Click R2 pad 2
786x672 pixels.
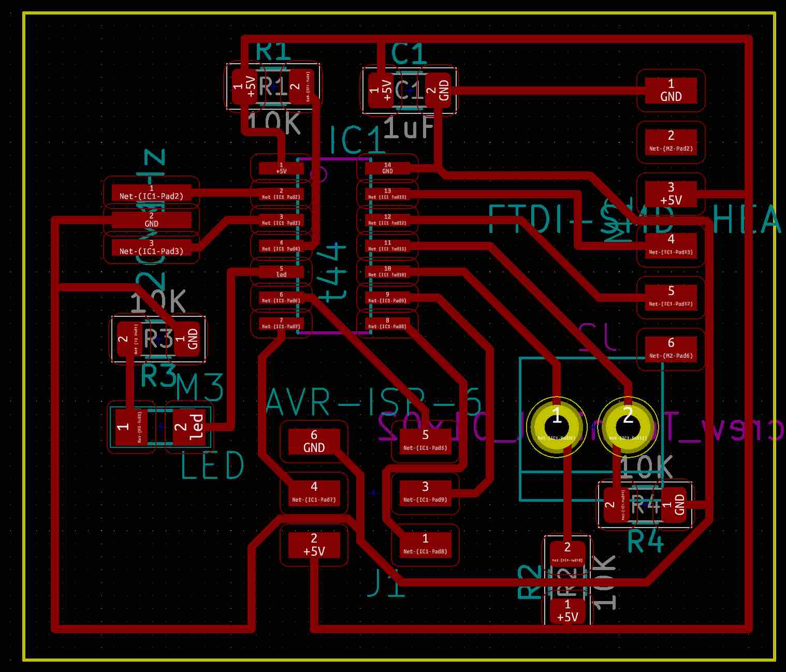(567, 553)
